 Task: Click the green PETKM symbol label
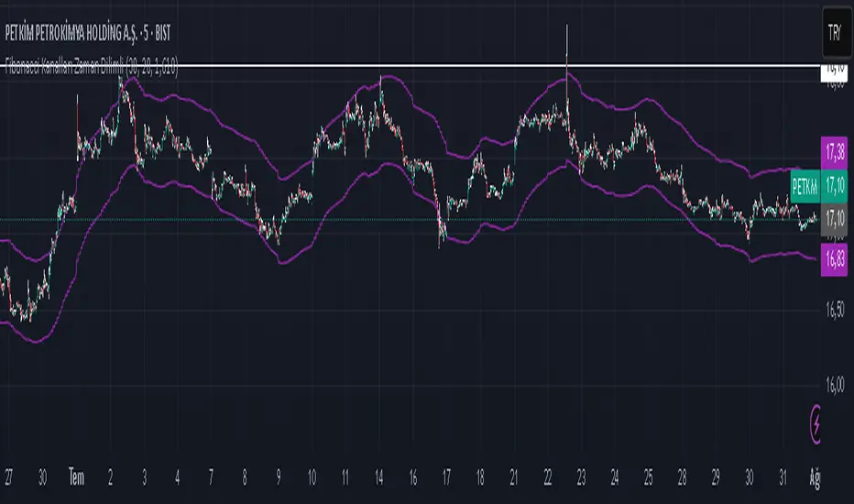tap(805, 187)
